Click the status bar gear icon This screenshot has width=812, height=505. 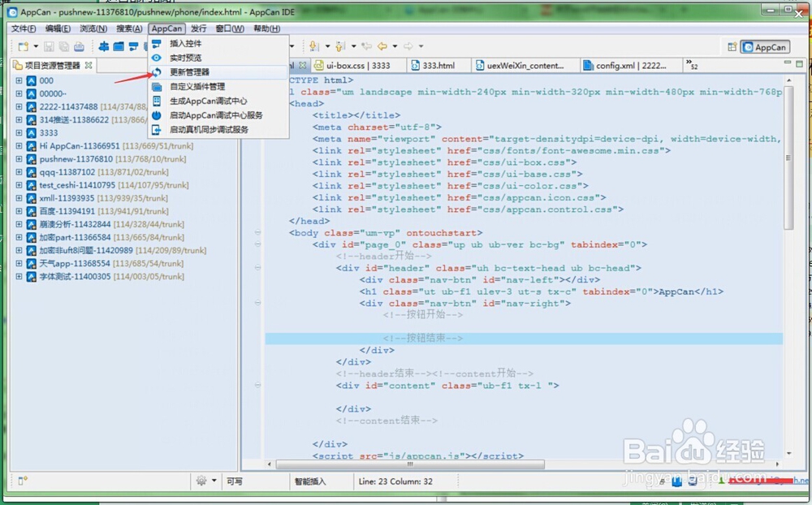coord(201,481)
